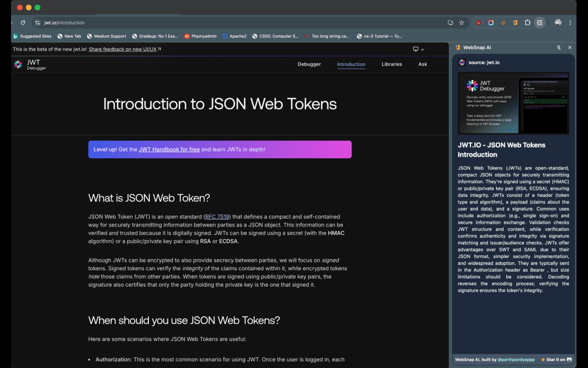Open the JWT Debugger preview thumbnail
This screenshot has width=588, height=368.
click(513, 103)
